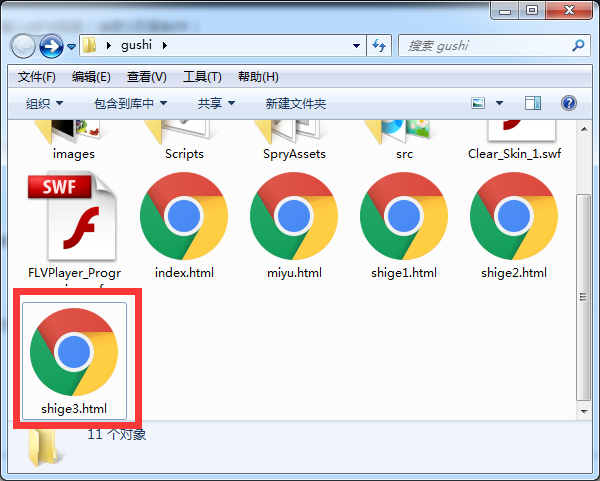Select the FLVPlayer_Progr SWF file icon

73,216
